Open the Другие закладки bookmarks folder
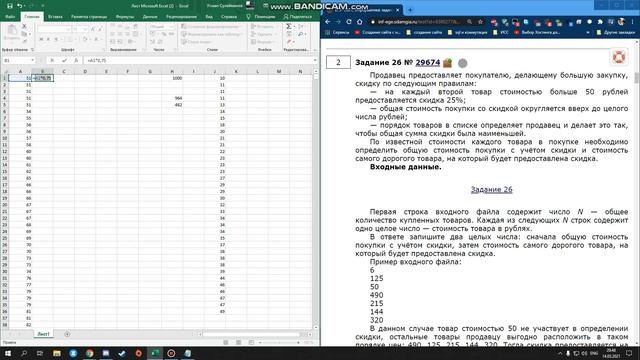 pyautogui.click(x=616, y=32)
